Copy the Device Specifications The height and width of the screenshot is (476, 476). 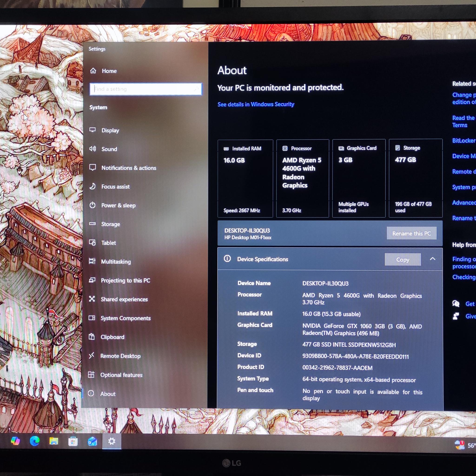(x=403, y=259)
